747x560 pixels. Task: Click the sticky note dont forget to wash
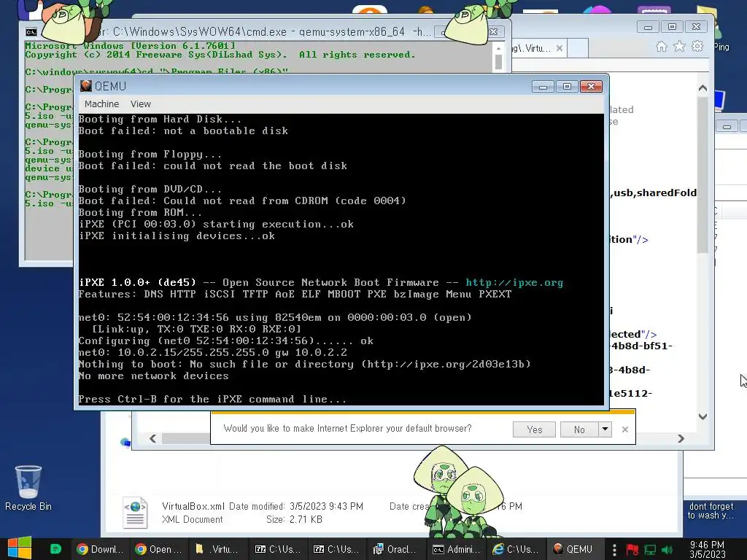pyautogui.click(x=711, y=510)
